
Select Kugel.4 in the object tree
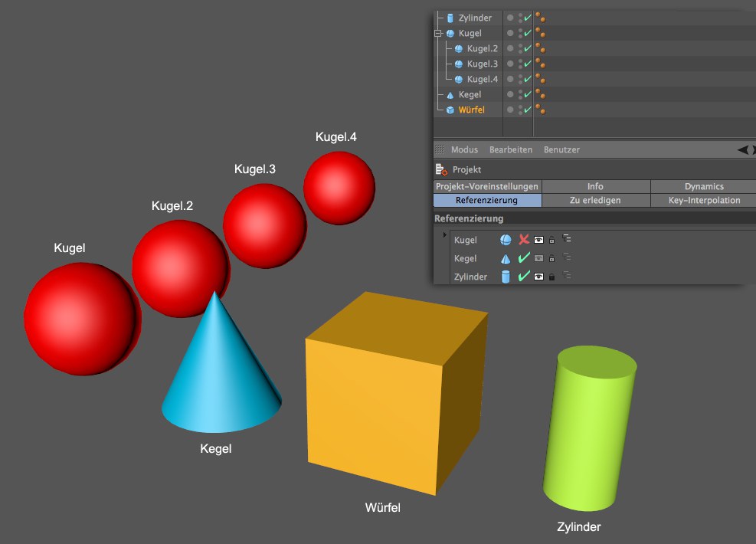482,79
